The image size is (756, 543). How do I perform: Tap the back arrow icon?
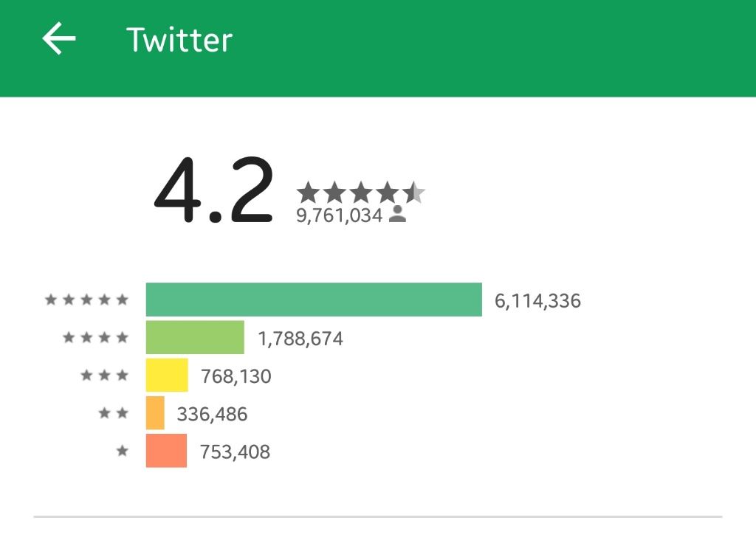(59, 38)
